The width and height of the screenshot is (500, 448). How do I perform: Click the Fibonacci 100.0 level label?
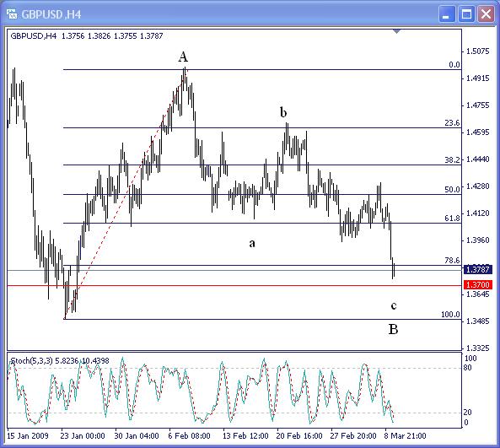click(x=450, y=315)
